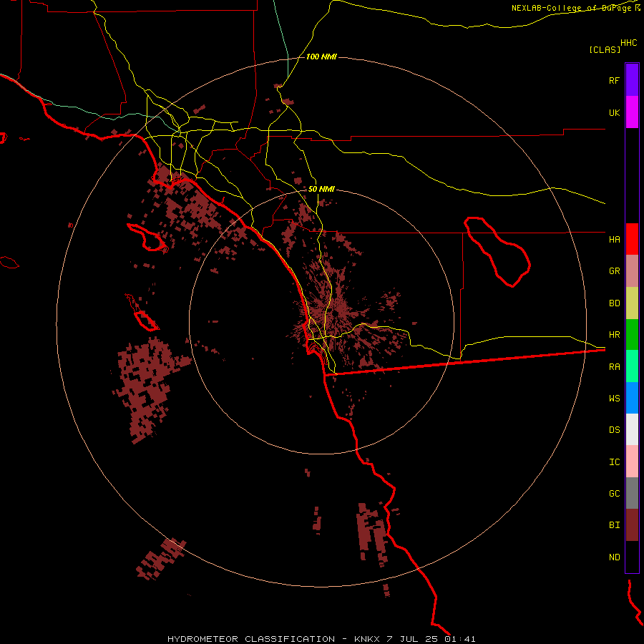The width and height of the screenshot is (644, 644).
Task: Click the HA legend label
Action: tap(614, 240)
